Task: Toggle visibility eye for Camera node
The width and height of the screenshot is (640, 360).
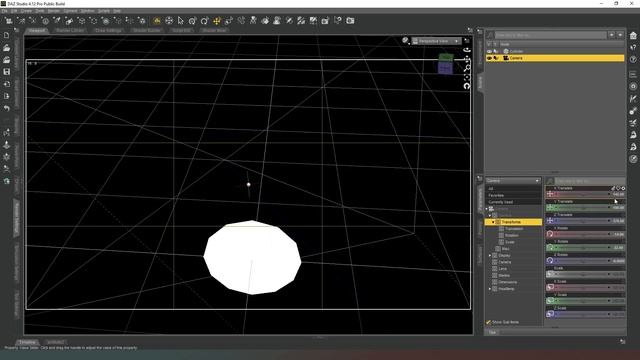Action: pyautogui.click(x=489, y=58)
